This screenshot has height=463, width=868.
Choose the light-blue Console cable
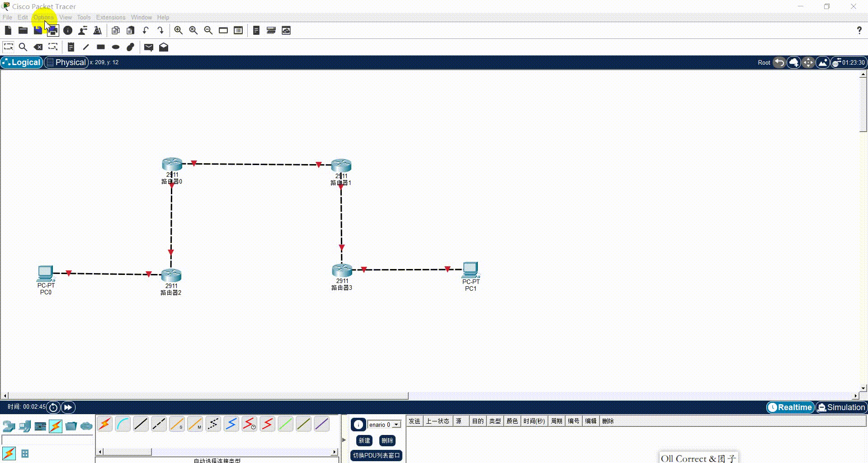click(123, 424)
